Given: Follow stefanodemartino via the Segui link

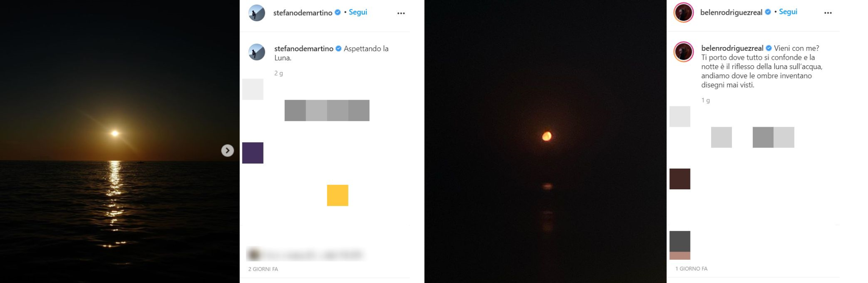Looking at the screenshot, I should [358, 12].
